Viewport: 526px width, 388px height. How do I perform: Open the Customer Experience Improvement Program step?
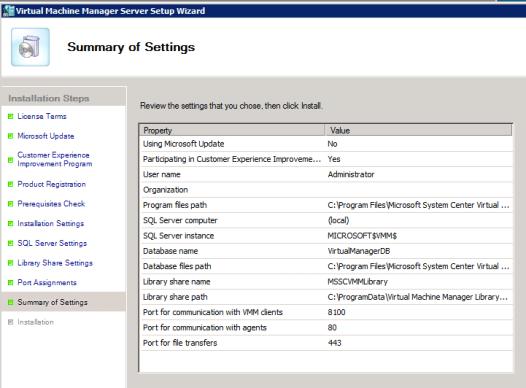coord(55,159)
